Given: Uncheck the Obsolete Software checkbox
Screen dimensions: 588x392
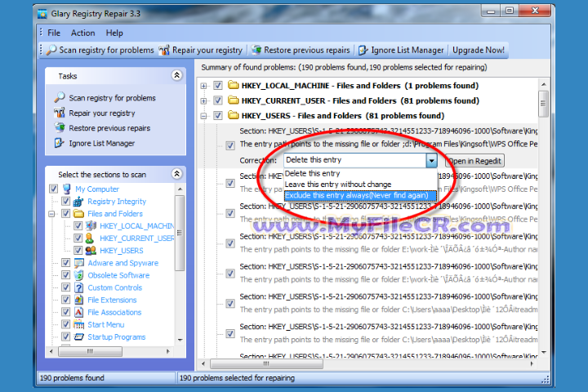Looking at the screenshot, I should pyautogui.click(x=66, y=275).
